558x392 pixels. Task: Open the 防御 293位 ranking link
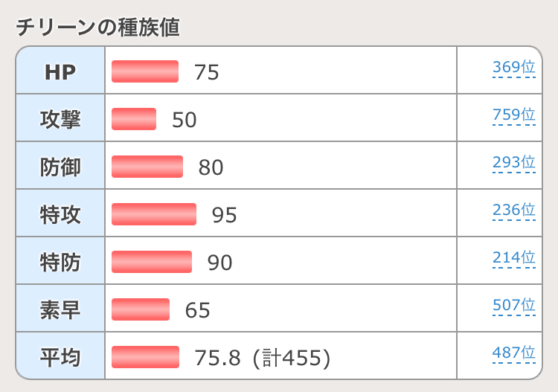(x=513, y=163)
